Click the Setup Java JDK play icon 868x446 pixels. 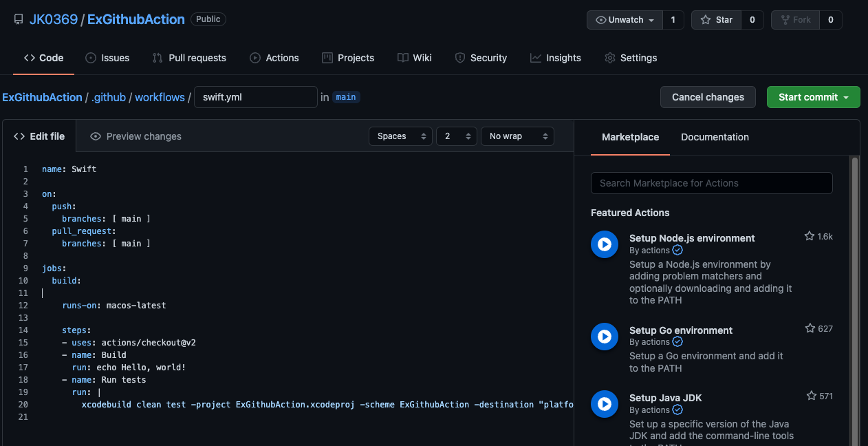point(605,404)
